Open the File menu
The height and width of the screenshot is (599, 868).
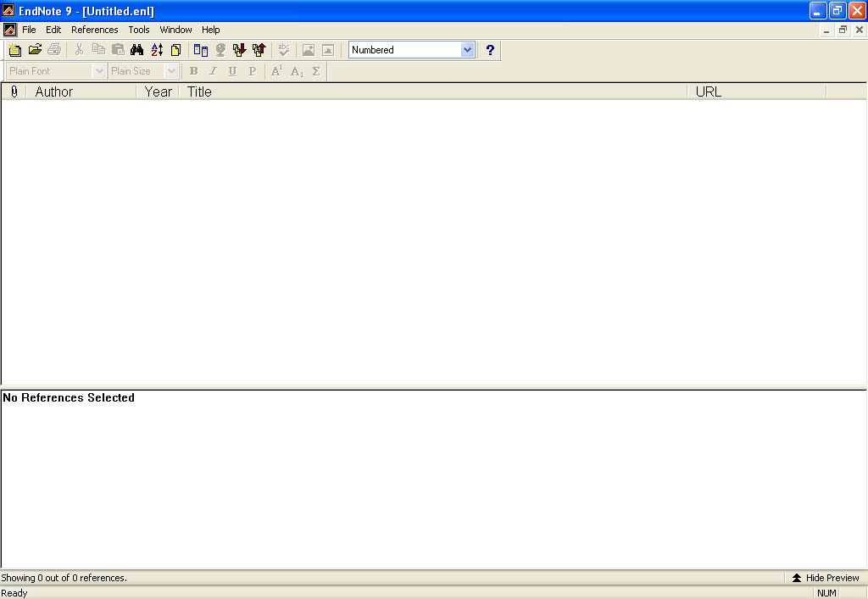(29, 30)
